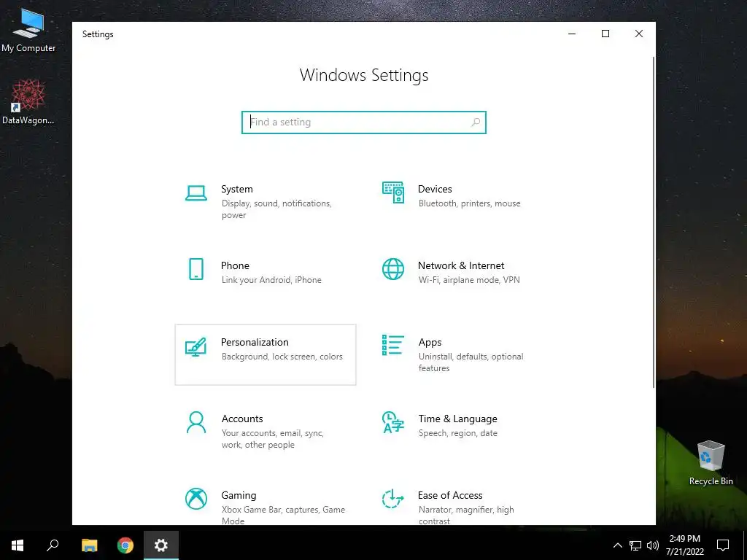Viewport: 747px width, 560px height.
Task: Click the Accounts label
Action: coord(242,419)
